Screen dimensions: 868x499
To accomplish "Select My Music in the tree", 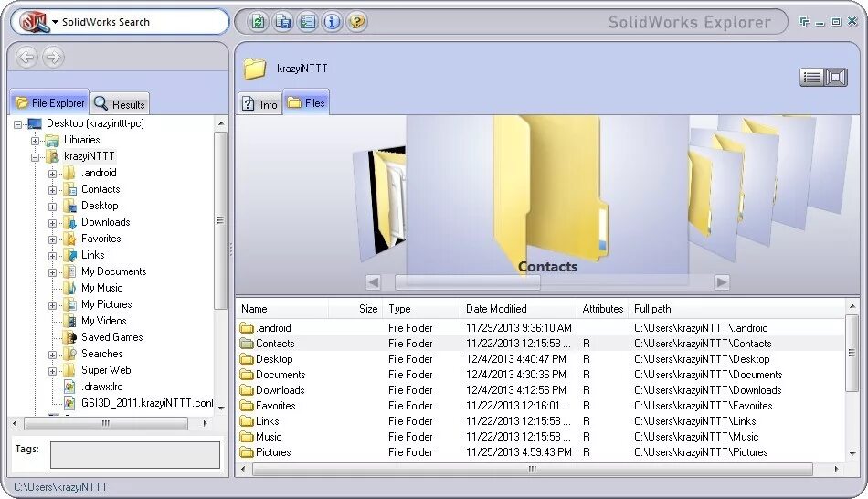I will (x=101, y=288).
